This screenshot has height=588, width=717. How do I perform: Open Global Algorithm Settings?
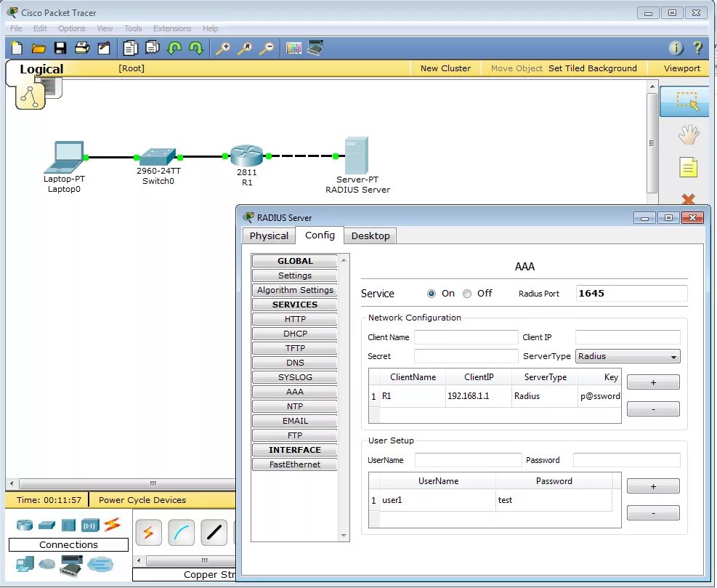pyautogui.click(x=294, y=290)
